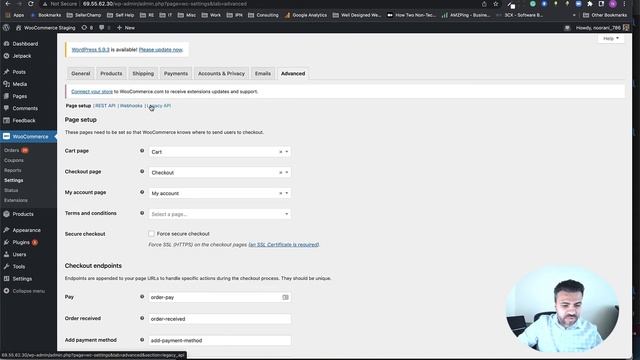Clear the Cart page selection

[280, 152]
